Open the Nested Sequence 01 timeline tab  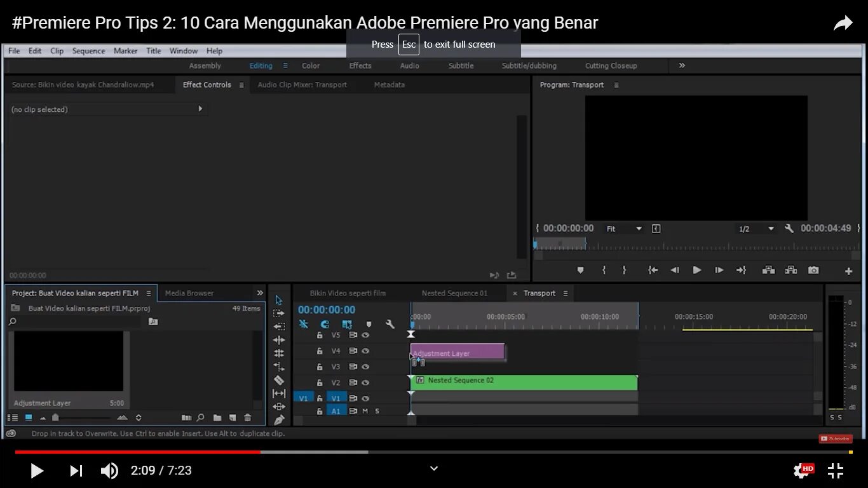click(x=454, y=293)
